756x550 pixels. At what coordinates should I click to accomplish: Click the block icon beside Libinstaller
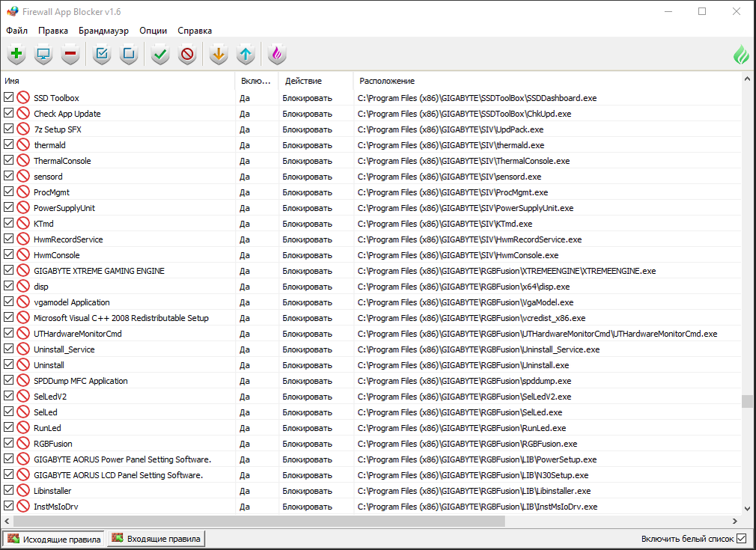point(23,491)
